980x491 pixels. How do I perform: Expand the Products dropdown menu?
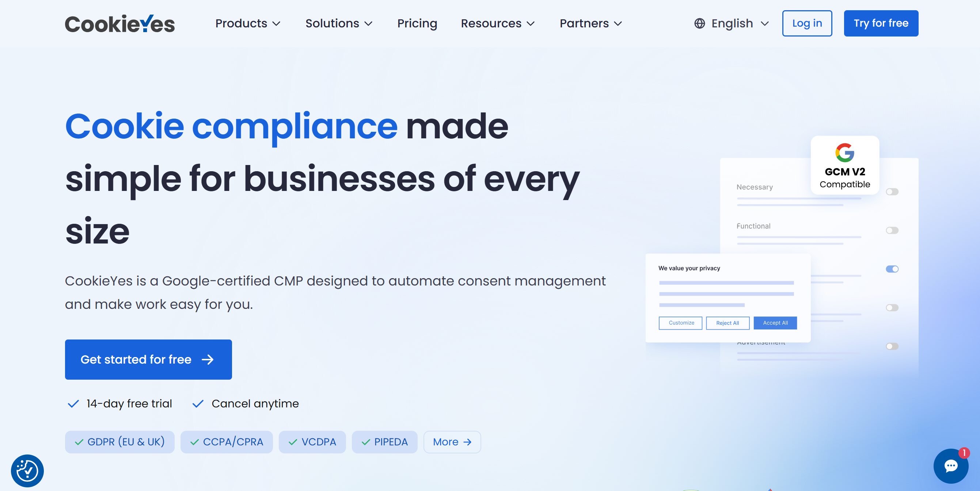[248, 24]
